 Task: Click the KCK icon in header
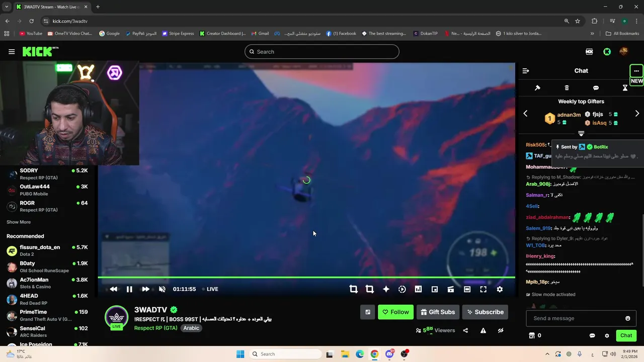tap(589, 52)
